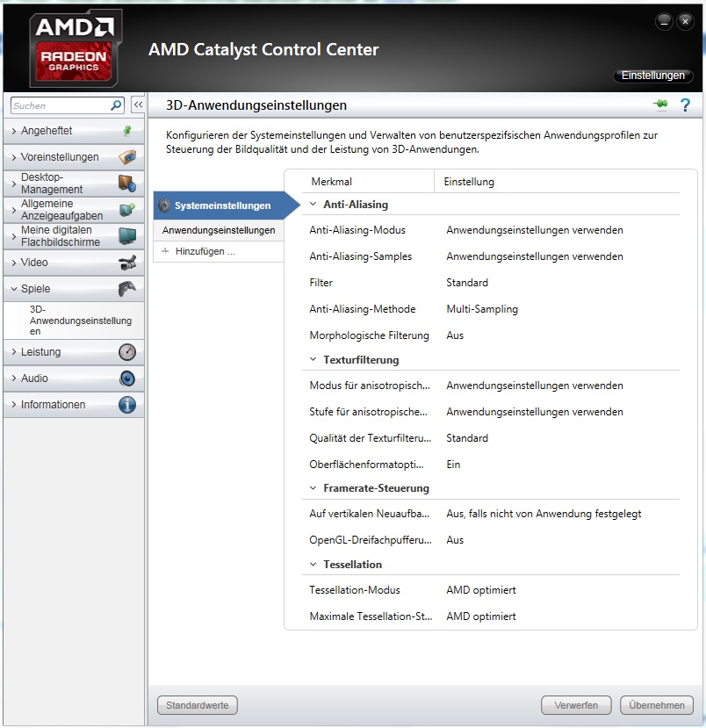Change Stufe für anisotropische filtering value
Image resolution: width=706 pixels, height=728 pixels.
535,412
